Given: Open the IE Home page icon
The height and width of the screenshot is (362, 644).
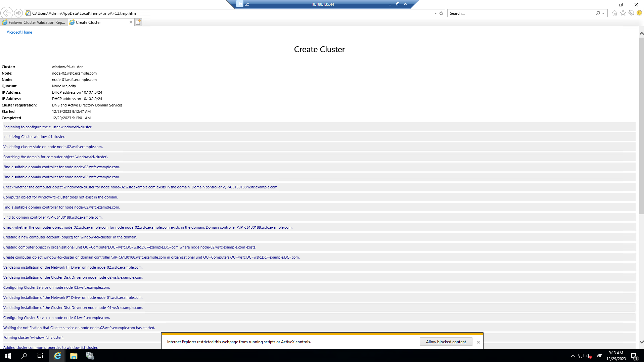Looking at the screenshot, I should (614, 13).
